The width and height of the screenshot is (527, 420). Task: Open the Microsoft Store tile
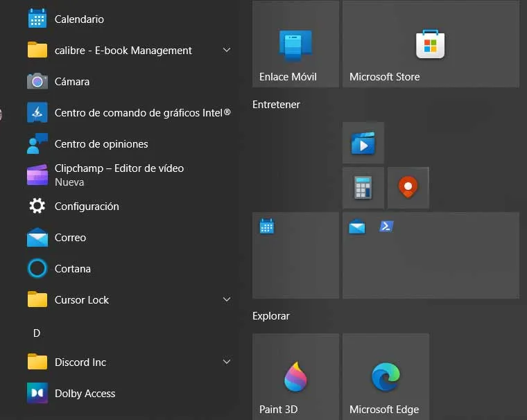(x=431, y=44)
